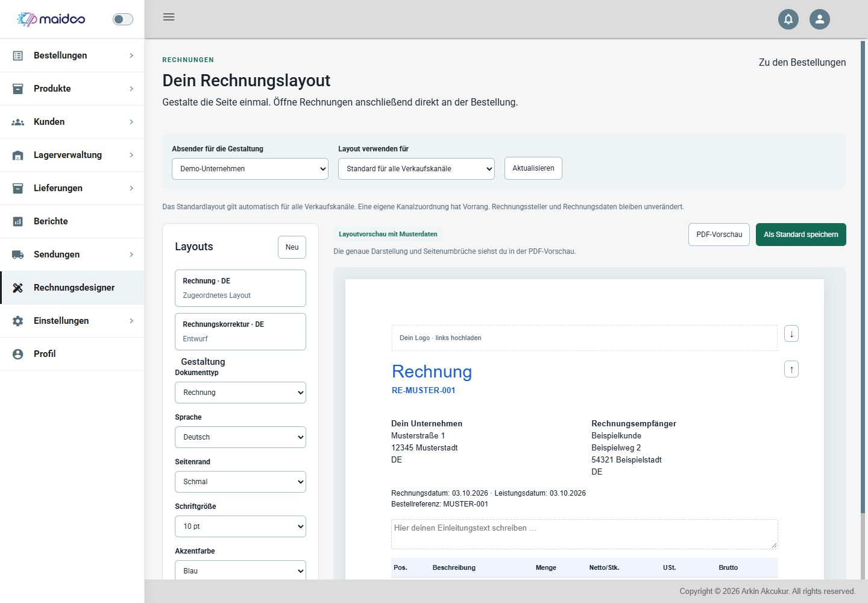Click the Sendungen truck icon
This screenshot has height=603, width=868.
click(18, 254)
